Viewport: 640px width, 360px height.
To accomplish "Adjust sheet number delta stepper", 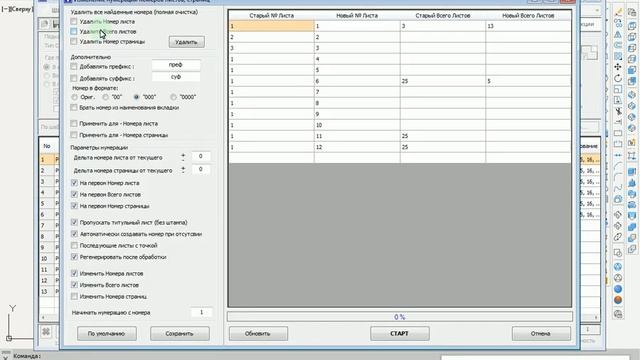I will coord(183,157).
